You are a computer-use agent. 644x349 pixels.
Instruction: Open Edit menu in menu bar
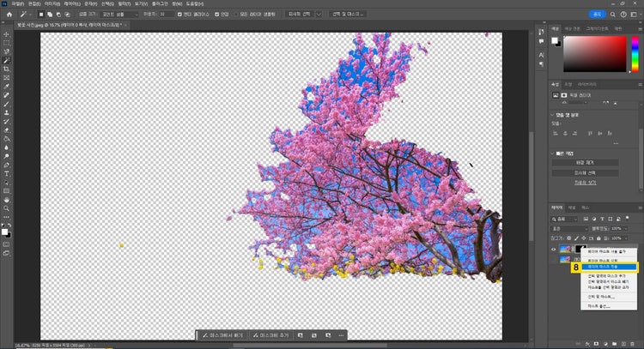(33, 3)
